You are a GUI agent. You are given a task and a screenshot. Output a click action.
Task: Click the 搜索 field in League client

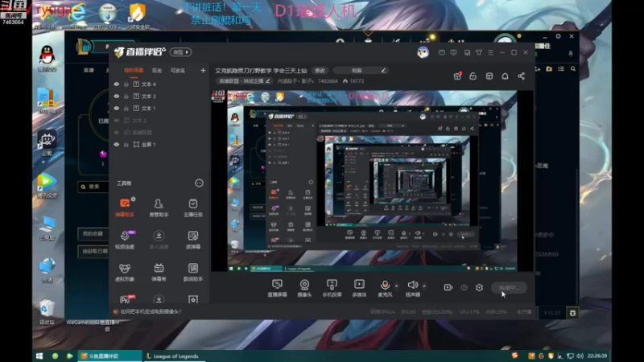(x=93, y=187)
